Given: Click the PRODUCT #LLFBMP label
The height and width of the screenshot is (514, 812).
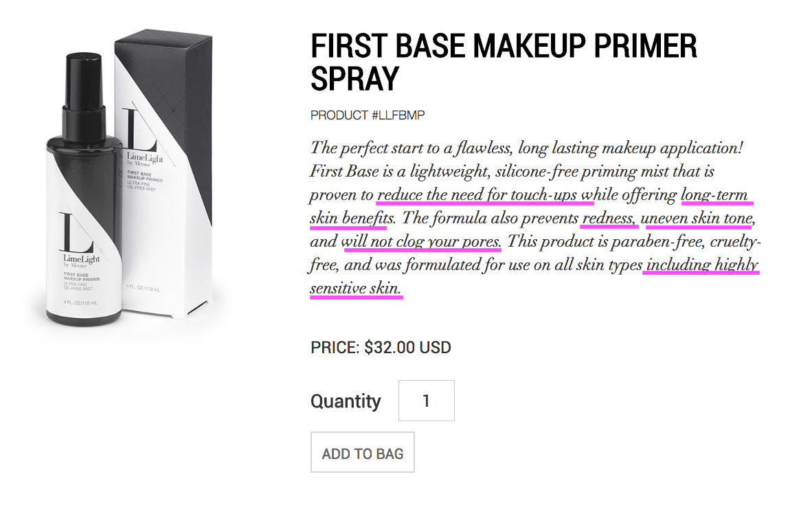Looking at the screenshot, I should 368,115.
